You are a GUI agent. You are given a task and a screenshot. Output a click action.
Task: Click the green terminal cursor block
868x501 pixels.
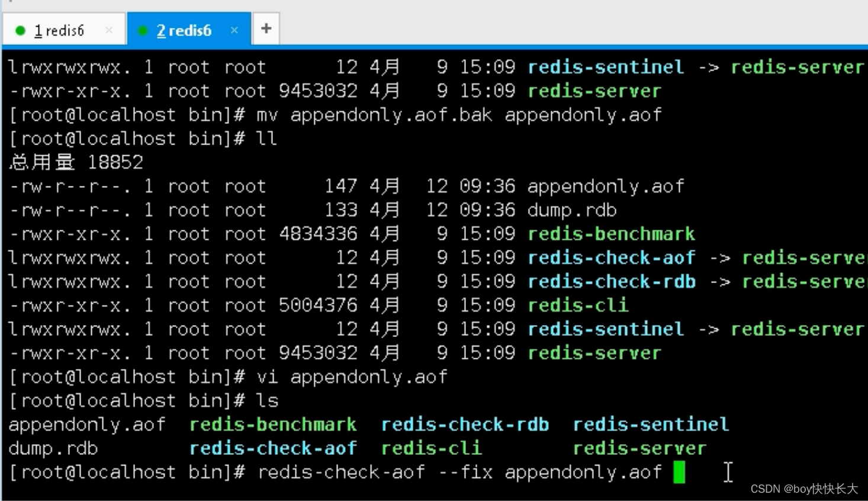coord(679,473)
